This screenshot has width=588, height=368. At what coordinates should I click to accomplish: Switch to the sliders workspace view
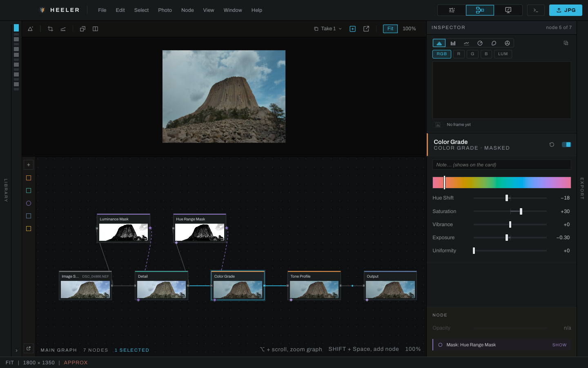(x=452, y=10)
